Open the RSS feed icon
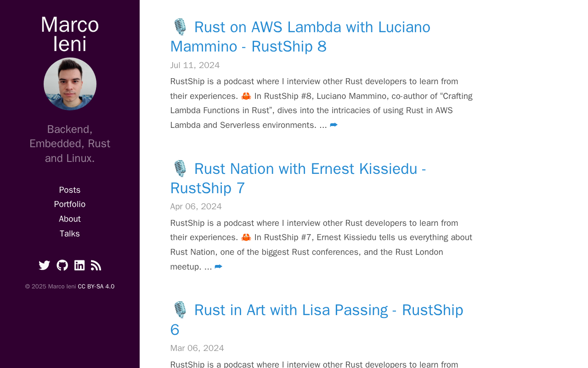This screenshot has width=588, height=368. coord(96,265)
